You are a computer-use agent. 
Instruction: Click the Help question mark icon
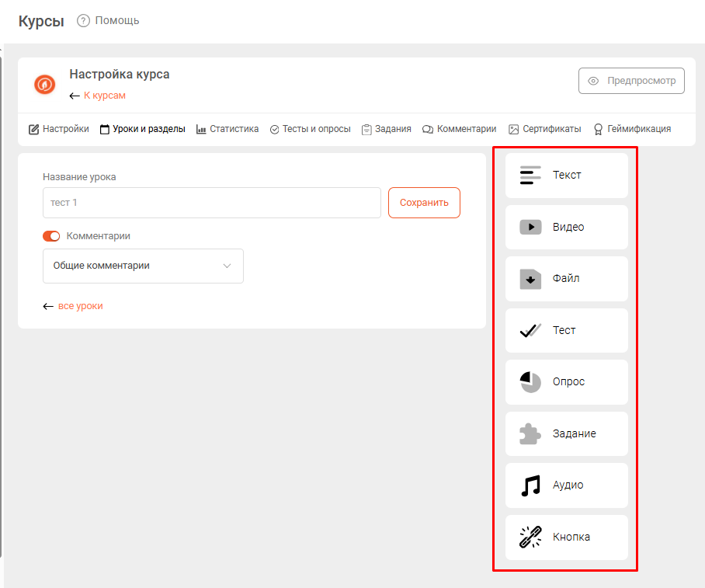84,21
